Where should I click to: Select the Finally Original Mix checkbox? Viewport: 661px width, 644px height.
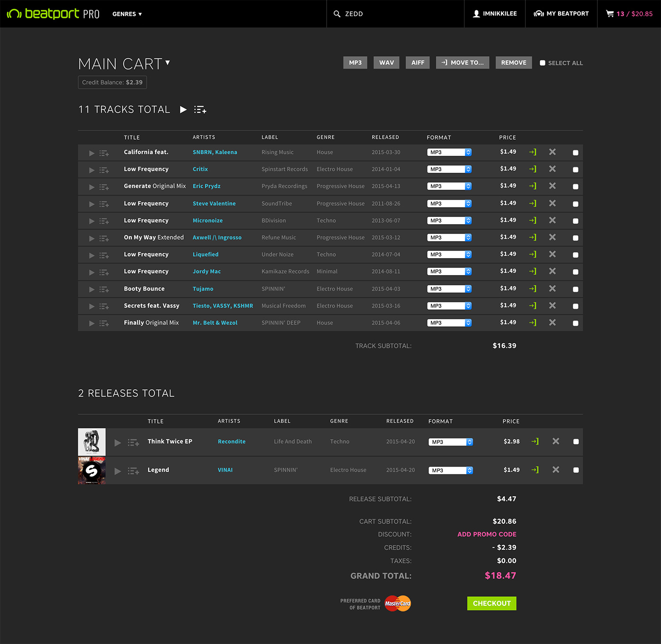point(576,323)
